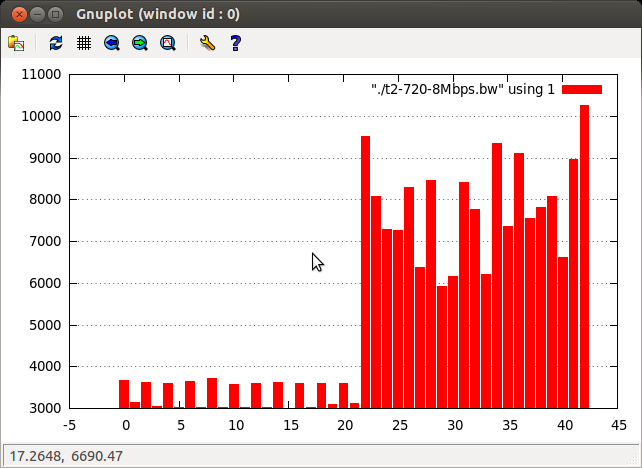This screenshot has height=468, width=642.
Task: Toggle the "./t2-720-8Mbps.bw" legend entry
Action: (462, 90)
